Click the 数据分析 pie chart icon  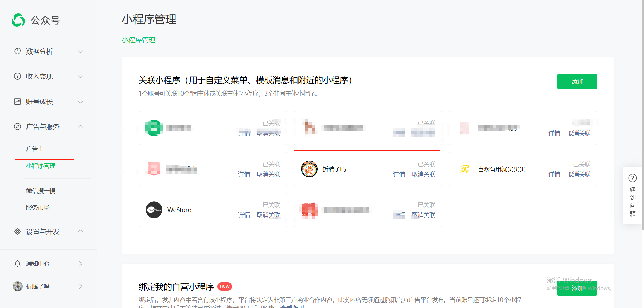[18, 51]
